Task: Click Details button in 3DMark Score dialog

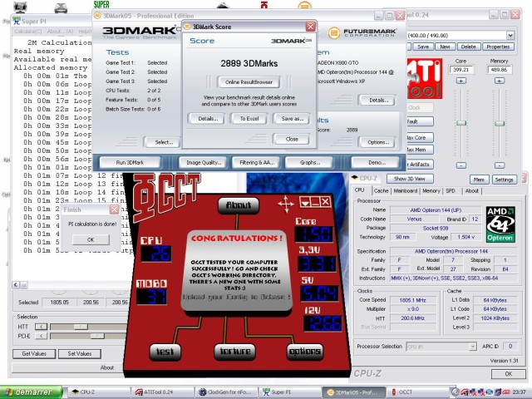Action: (208, 119)
